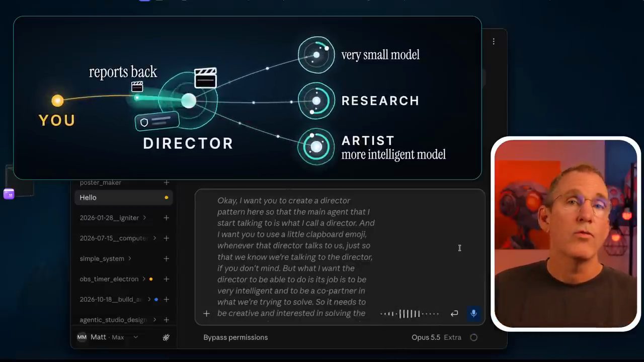This screenshot has height=362, width=644.
Task: Open the Opus 5.5 model selector
Action: pyautogui.click(x=426, y=337)
